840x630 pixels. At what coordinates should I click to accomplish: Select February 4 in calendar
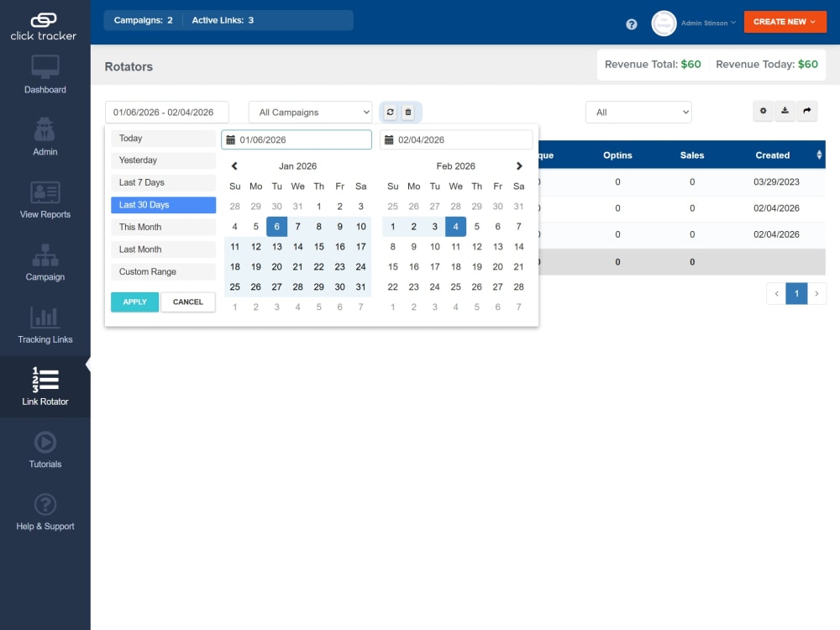point(455,227)
